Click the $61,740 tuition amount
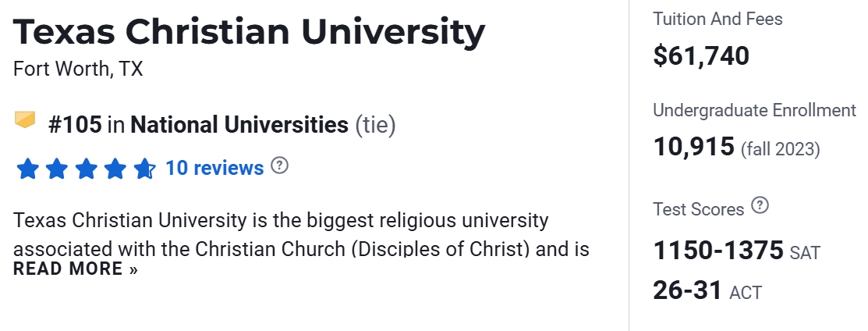868x331 pixels. pyautogui.click(x=701, y=56)
